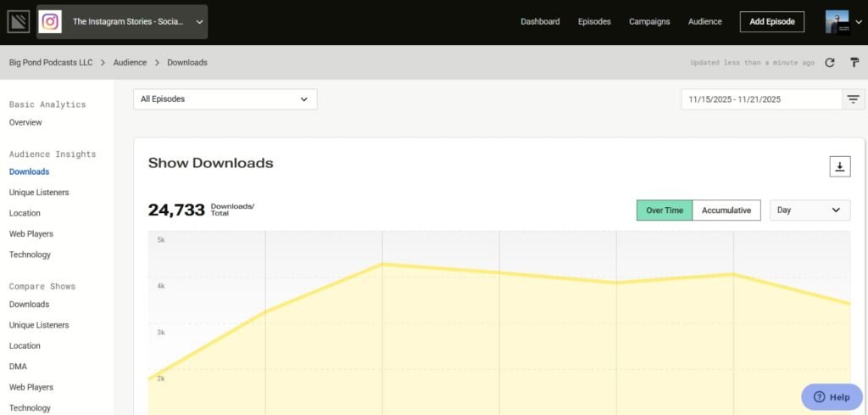The height and width of the screenshot is (415, 868).
Task: Click the date range input field
Action: point(762,100)
